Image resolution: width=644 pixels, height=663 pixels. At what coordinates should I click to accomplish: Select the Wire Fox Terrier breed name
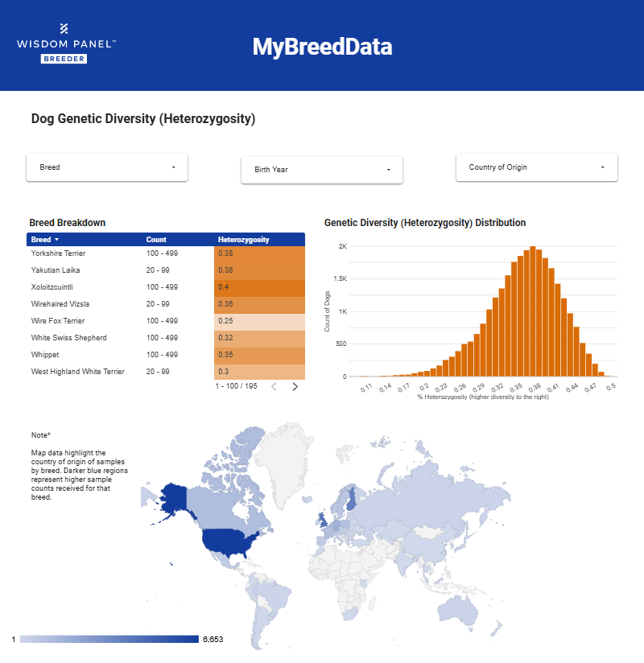58,321
